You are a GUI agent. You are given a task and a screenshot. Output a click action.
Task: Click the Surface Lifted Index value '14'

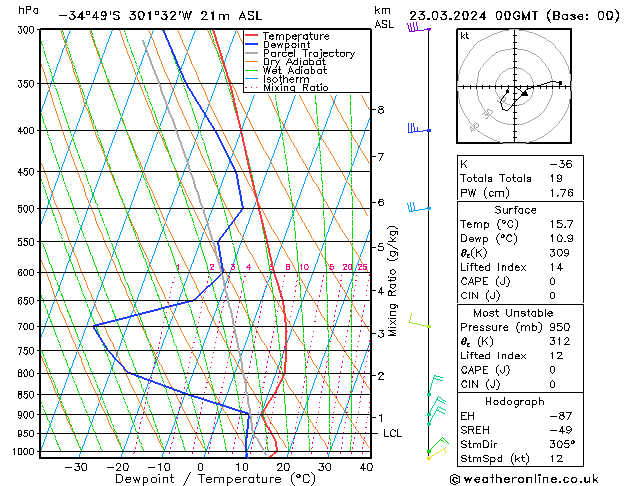pos(556,267)
